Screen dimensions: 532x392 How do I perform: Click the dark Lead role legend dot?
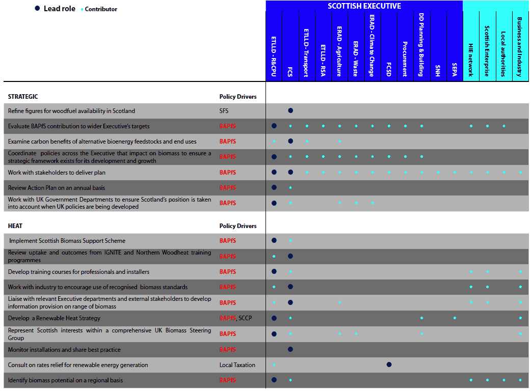pyautogui.click(x=37, y=8)
